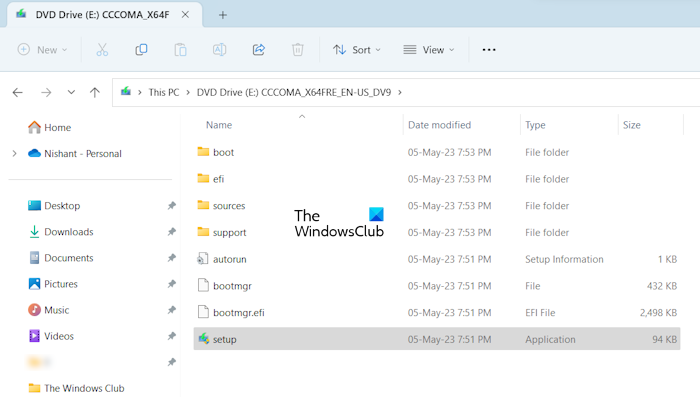Select the DVD Drive (E:) tab
Screen dimensions: 700x397
103,15
